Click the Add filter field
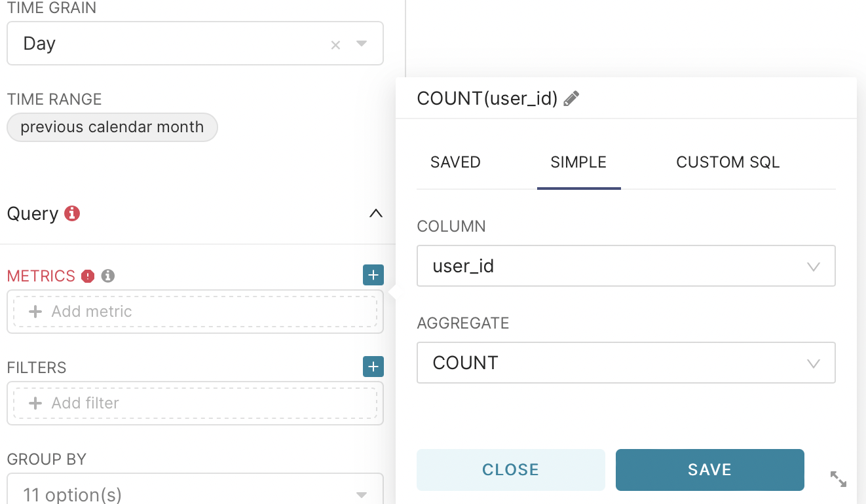The width and height of the screenshot is (866, 504). click(195, 403)
